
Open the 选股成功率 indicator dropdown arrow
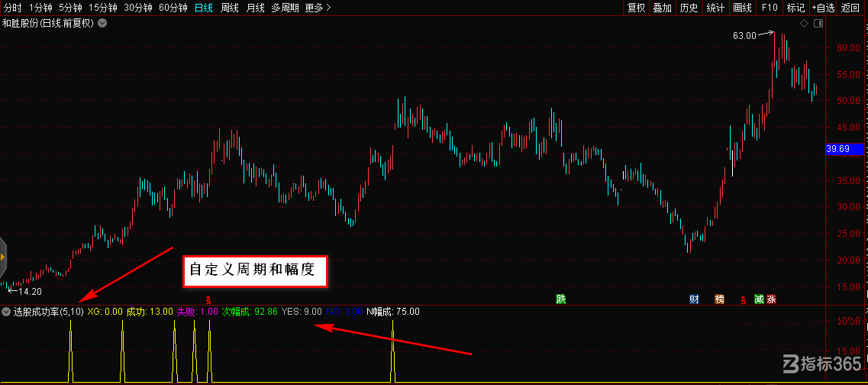6,312
